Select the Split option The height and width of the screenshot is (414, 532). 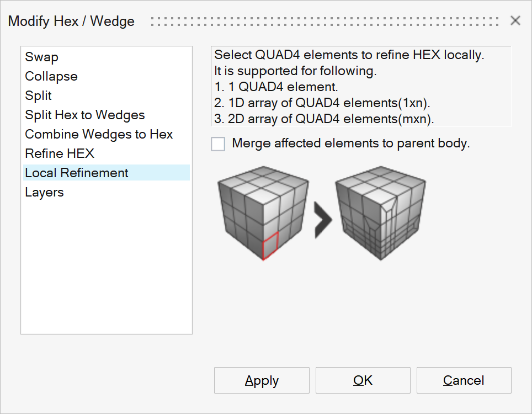[39, 95]
